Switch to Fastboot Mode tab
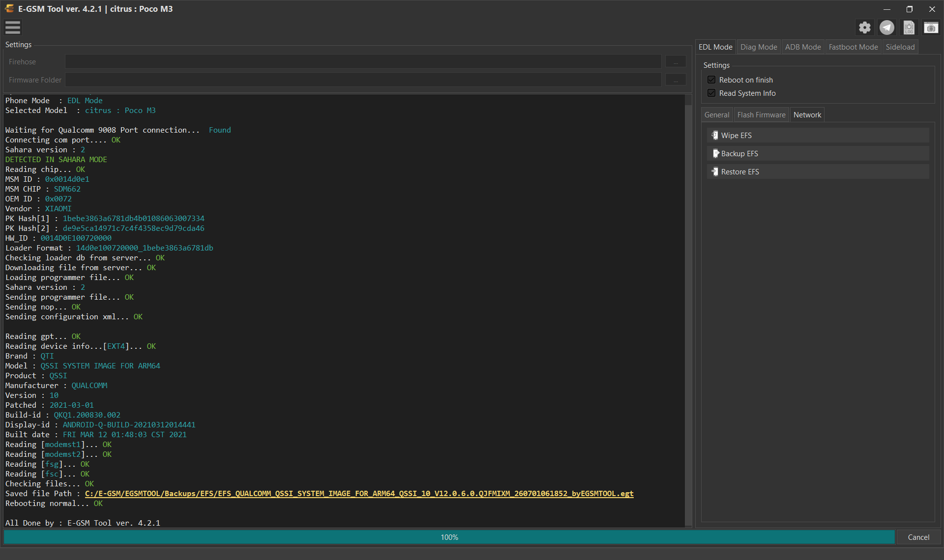 point(853,47)
